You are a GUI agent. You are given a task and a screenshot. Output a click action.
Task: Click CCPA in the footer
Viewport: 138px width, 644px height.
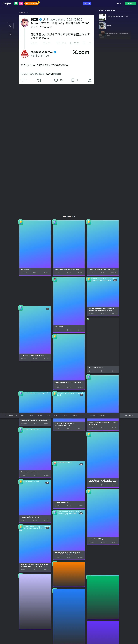point(84,415)
